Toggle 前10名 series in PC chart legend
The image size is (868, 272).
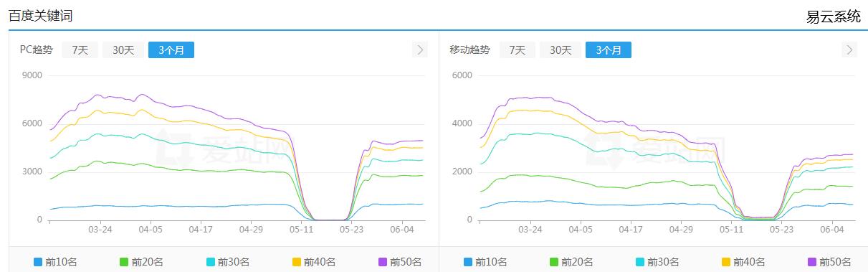[55, 262]
